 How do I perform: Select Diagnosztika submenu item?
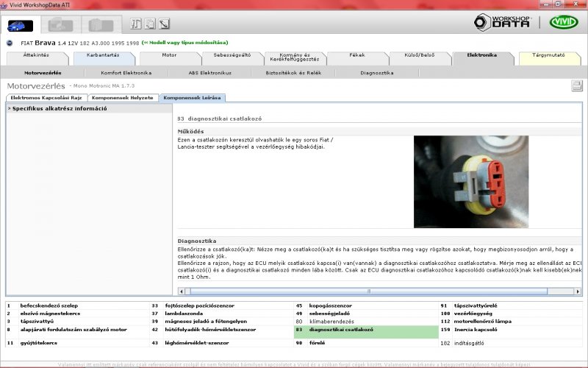377,73
